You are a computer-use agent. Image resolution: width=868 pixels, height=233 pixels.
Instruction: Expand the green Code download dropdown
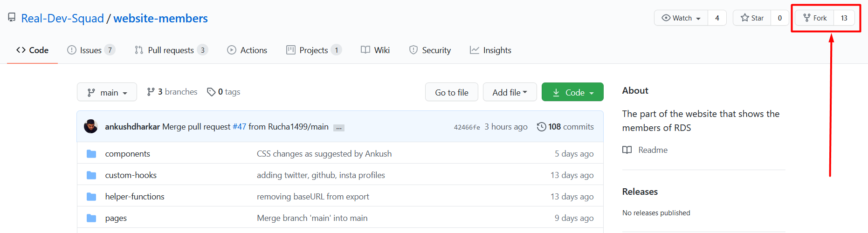(x=572, y=92)
